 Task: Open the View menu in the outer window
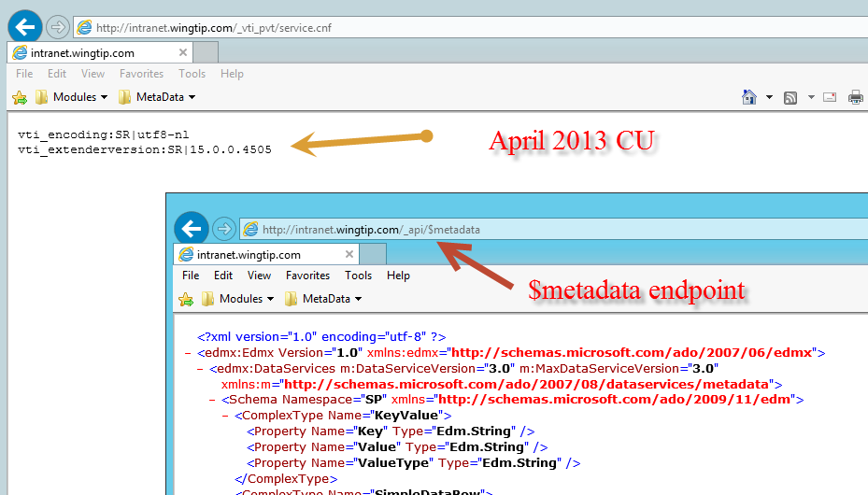[x=92, y=74]
